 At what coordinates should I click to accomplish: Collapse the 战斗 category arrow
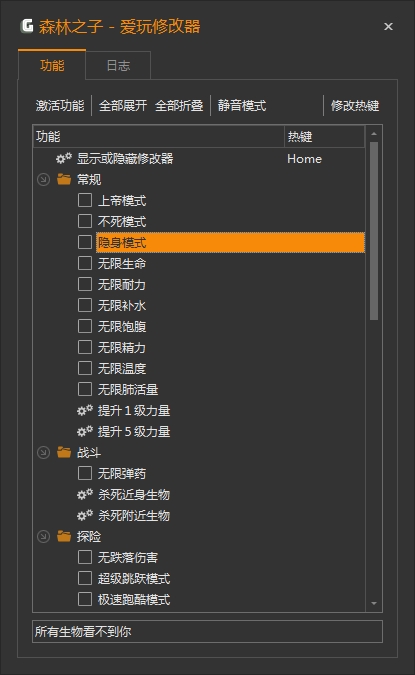[43, 452]
